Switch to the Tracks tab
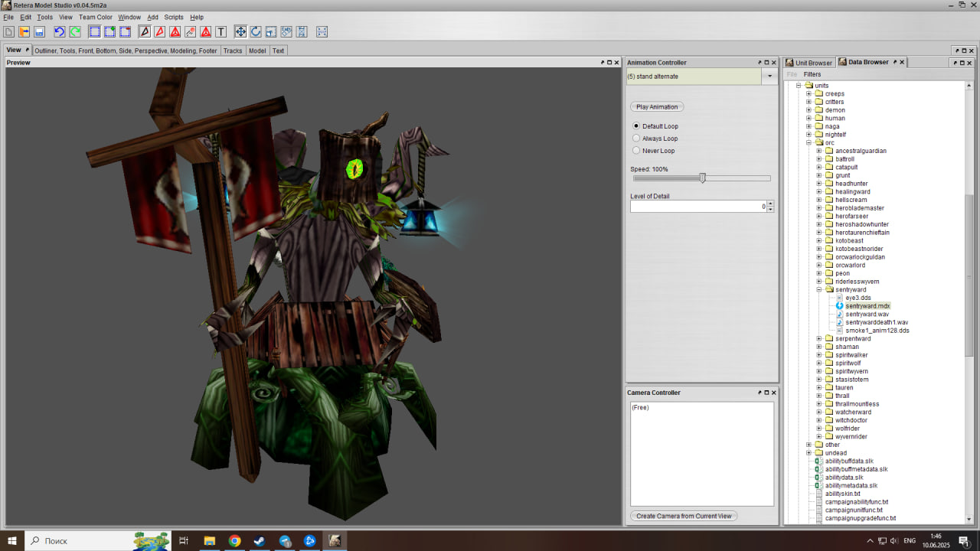The height and width of the screenshot is (551, 980). tap(233, 51)
